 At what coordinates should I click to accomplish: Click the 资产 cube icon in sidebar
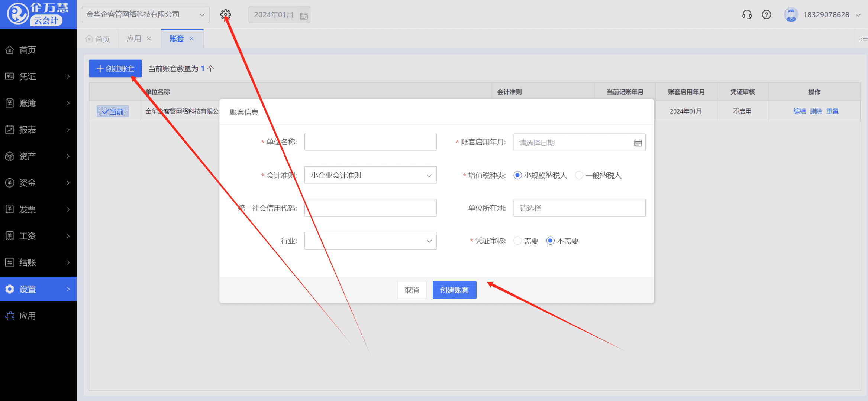pos(10,156)
